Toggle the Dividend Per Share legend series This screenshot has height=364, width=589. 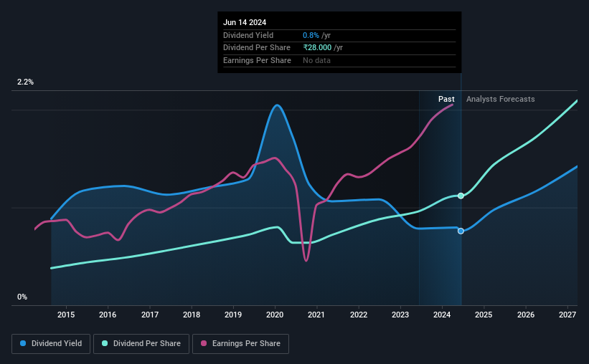(141, 344)
